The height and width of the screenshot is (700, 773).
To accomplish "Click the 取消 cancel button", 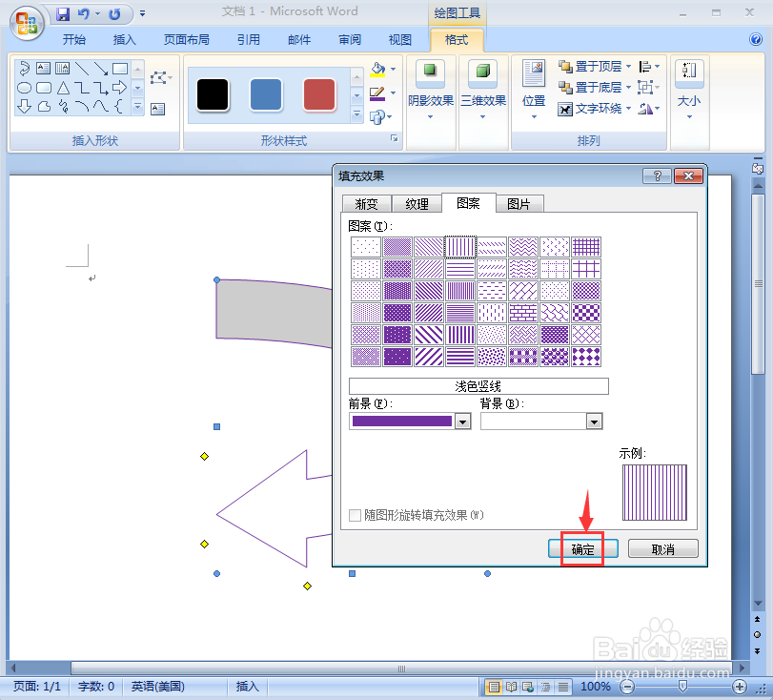I will [663, 549].
